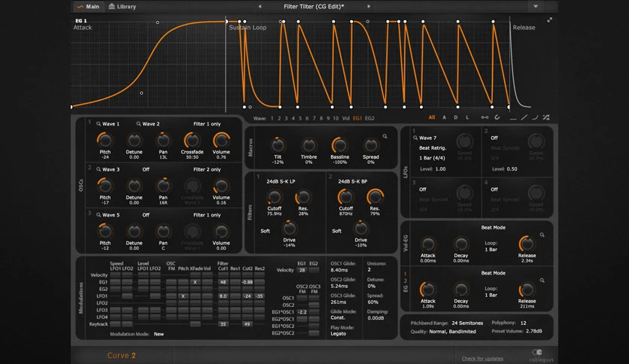Image resolution: width=629 pixels, height=364 pixels.
Task: Enable LFO 4 by clicking its Off label
Action: coord(494,190)
